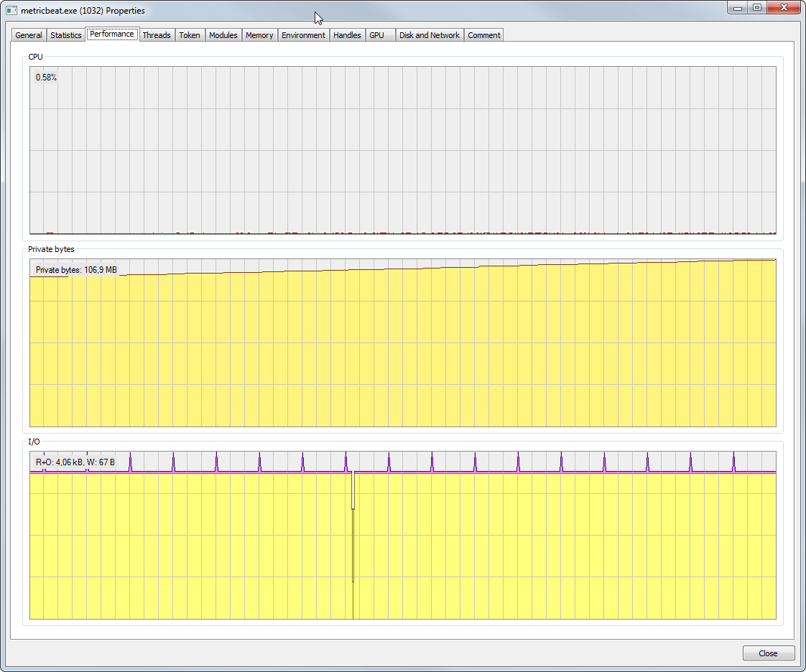Click the metricbeat.exe (1032) Properties title text
This screenshot has width=806, height=672.
83,10
